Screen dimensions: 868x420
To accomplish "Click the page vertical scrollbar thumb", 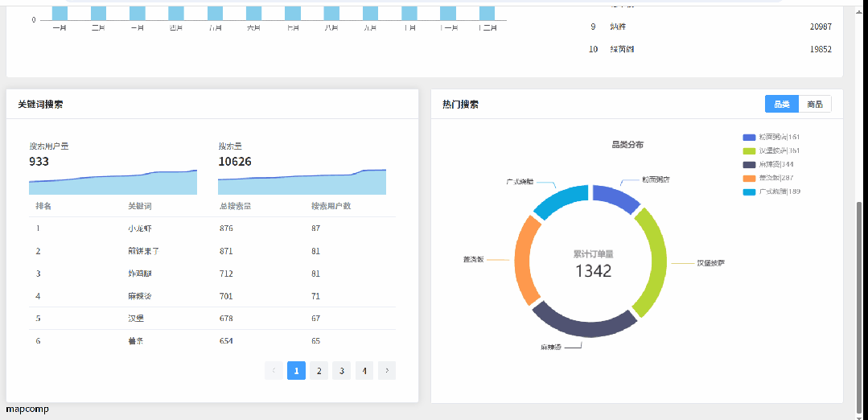I will click(859, 307).
